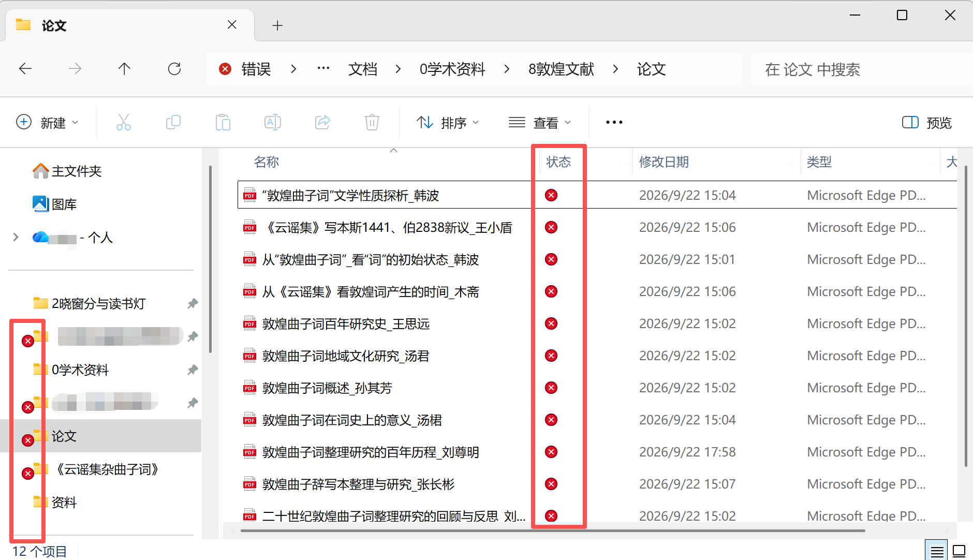Select file 敦煌曲子辞写本整理与研究_张长彬
The height and width of the screenshot is (560, 973).
pyautogui.click(x=358, y=484)
